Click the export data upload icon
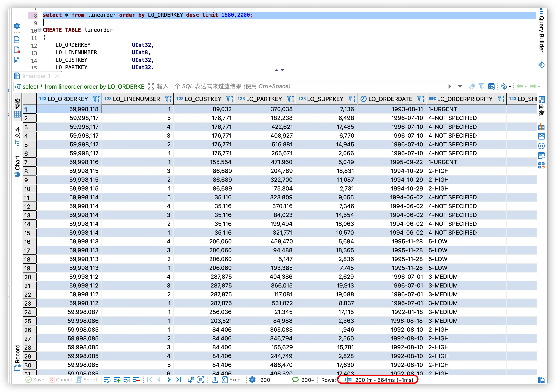 (x=215, y=380)
